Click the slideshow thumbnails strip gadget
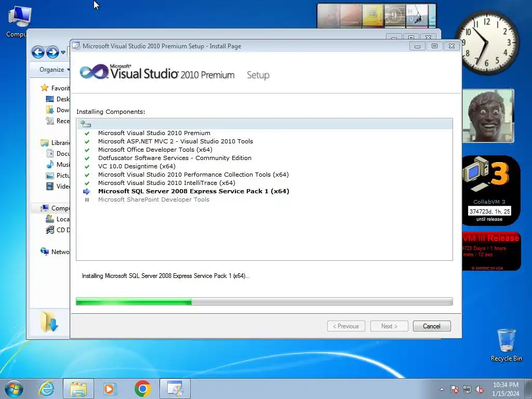532x399 pixels. 377,16
